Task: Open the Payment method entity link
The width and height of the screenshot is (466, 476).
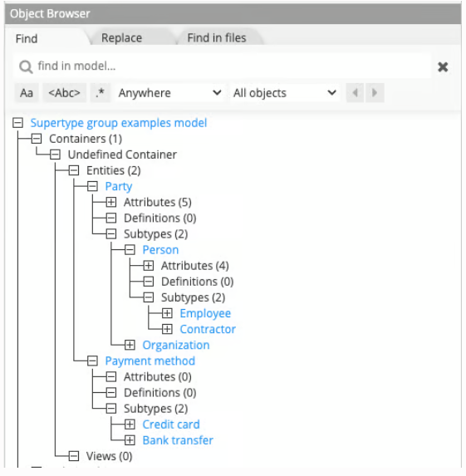Action: [150, 361]
